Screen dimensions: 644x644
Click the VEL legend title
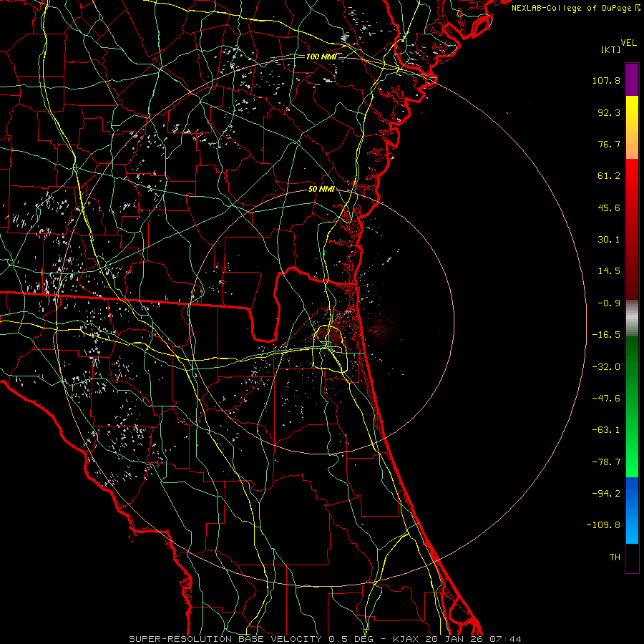pyautogui.click(x=629, y=43)
